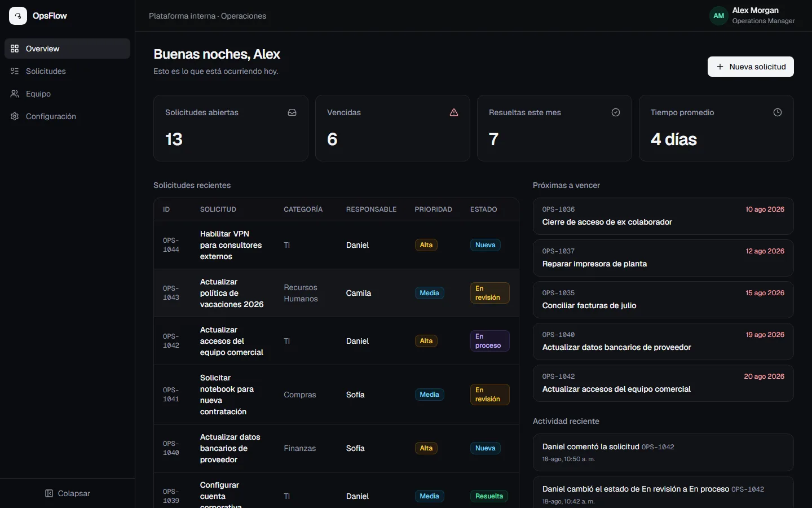Click the Solicitudes list icon

pyautogui.click(x=15, y=71)
